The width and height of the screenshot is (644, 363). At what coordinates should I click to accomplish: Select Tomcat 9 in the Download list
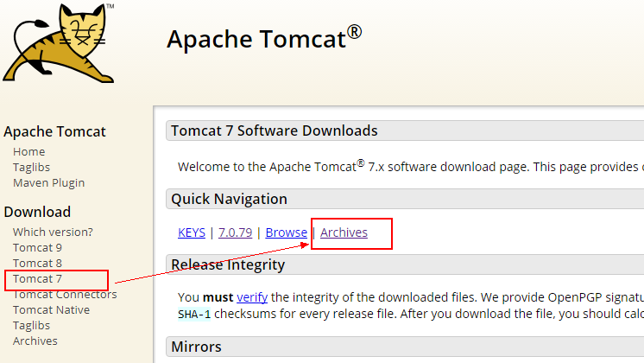(37, 248)
